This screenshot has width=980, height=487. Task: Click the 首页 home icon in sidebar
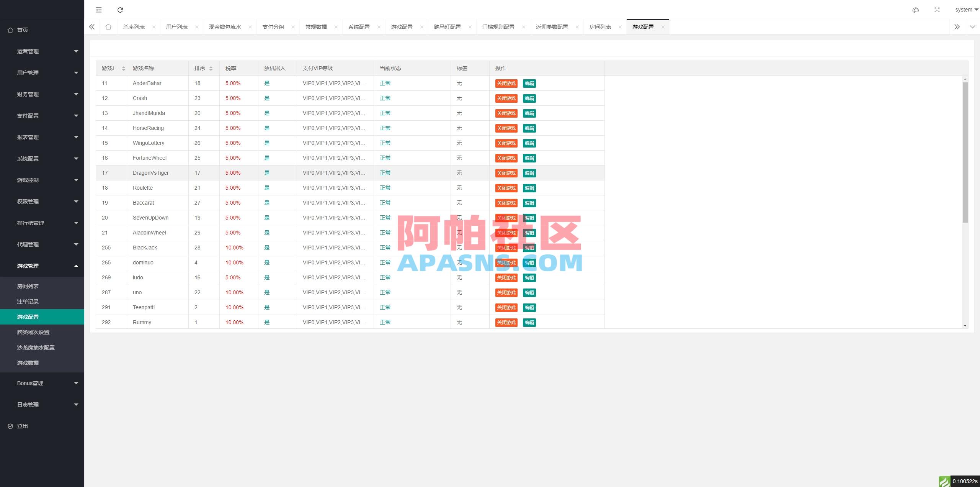[x=10, y=30]
